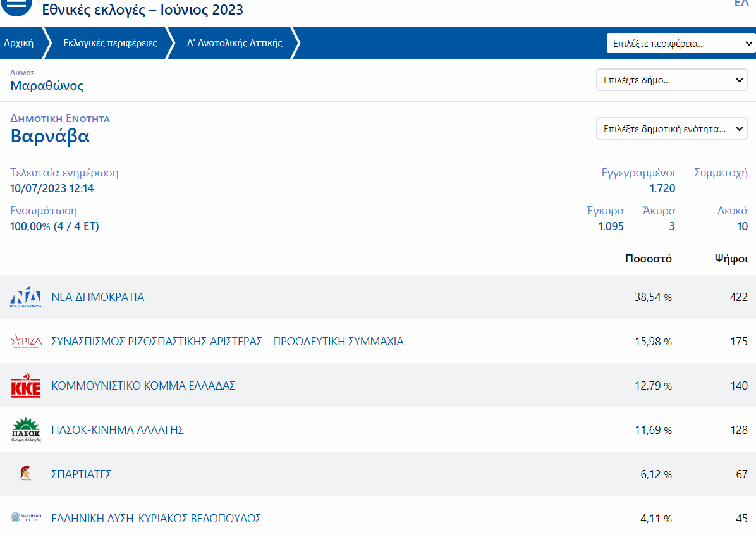Open Α' Ανατολικής Αττικής breadcrumb
This screenshot has height=537, width=756.
click(235, 43)
